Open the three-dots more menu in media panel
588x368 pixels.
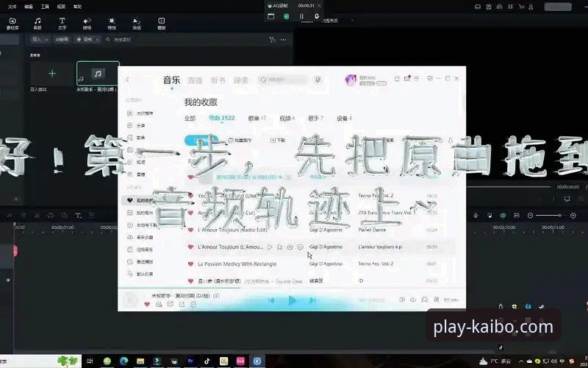pos(284,40)
